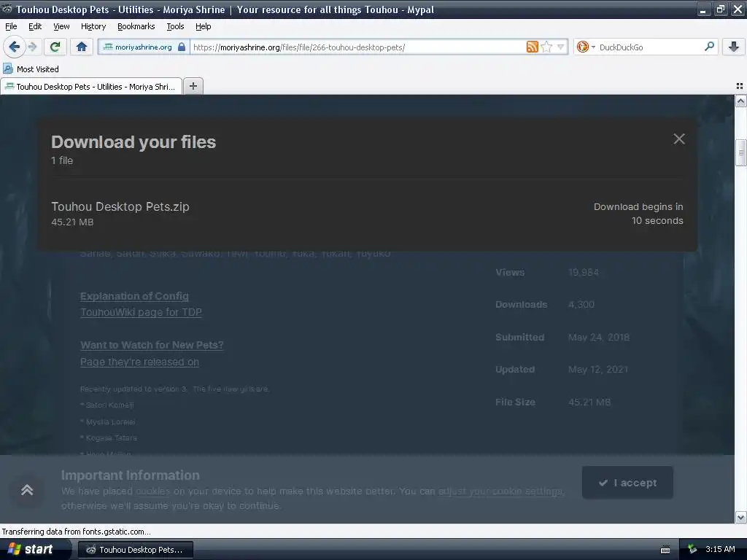Select the Touhou Desktop Pets tab
This screenshot has width=747, height=560.
click(x=91, y=86)
